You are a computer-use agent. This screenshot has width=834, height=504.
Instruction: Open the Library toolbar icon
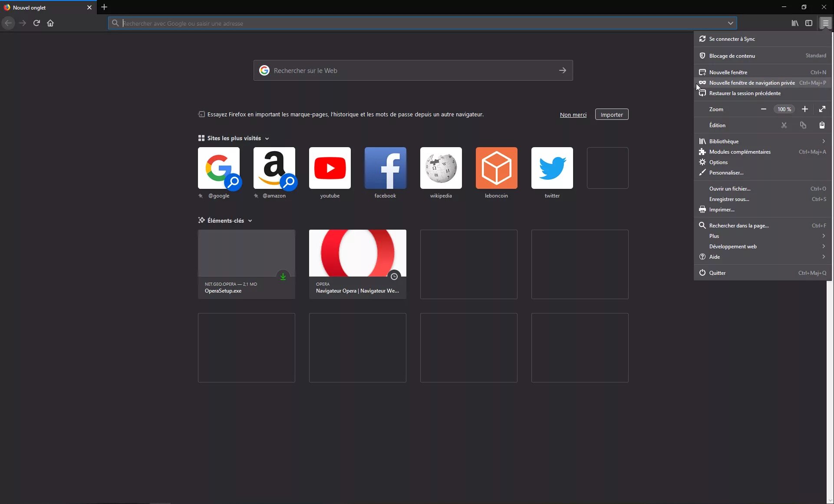[794, 23]
